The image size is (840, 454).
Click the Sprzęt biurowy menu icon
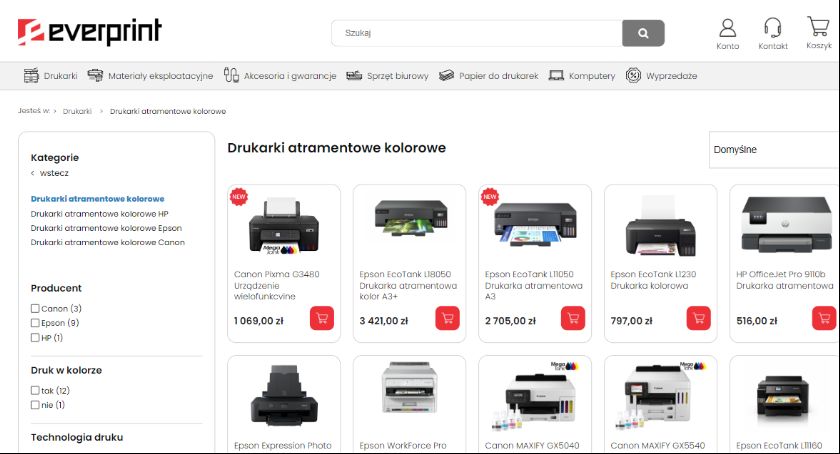(354, 76)
